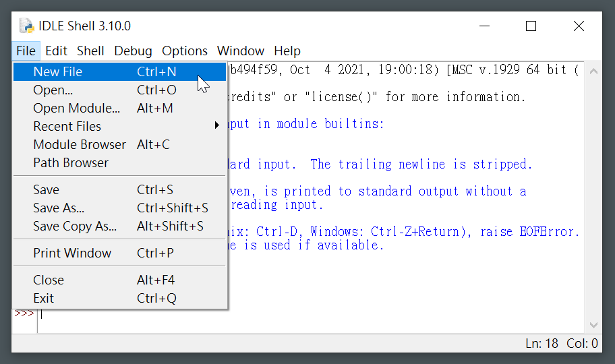The image size is (615, 364).
Task: Select Open Module... menu entry
Action: (x=119, y=108)
